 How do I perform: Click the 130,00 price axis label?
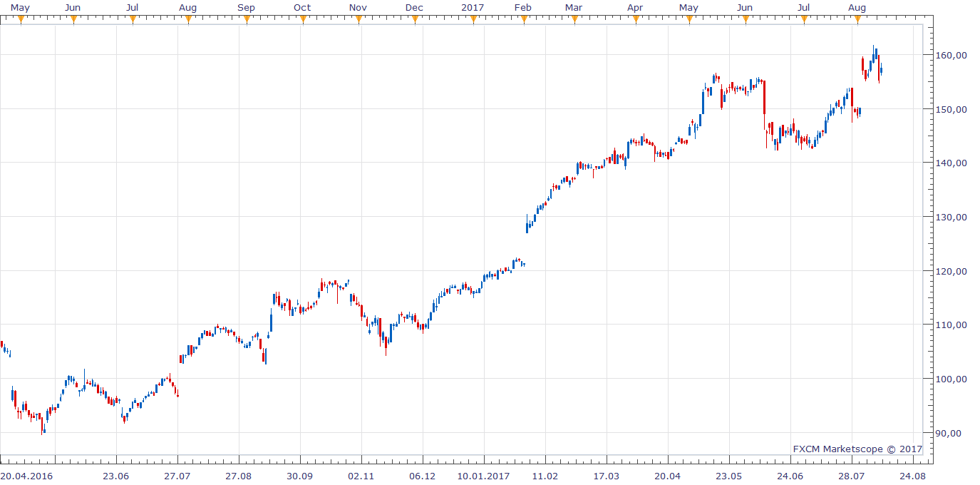coord(953,217)
